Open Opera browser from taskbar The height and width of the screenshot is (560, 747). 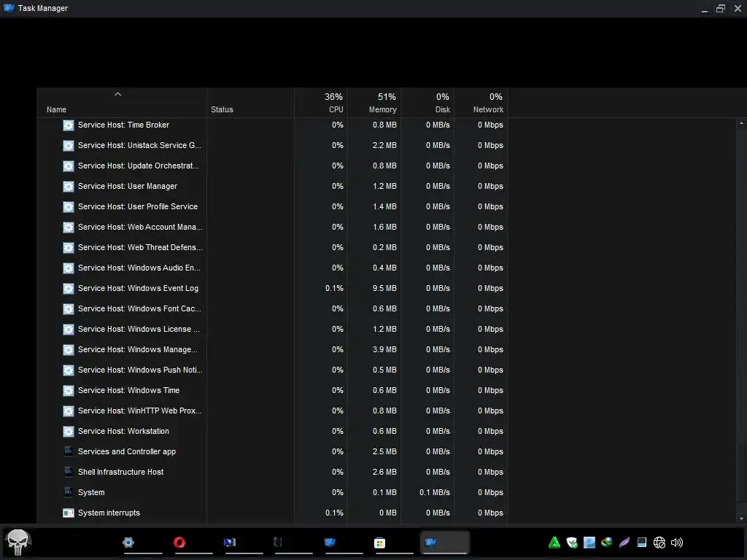click(179, 542)
